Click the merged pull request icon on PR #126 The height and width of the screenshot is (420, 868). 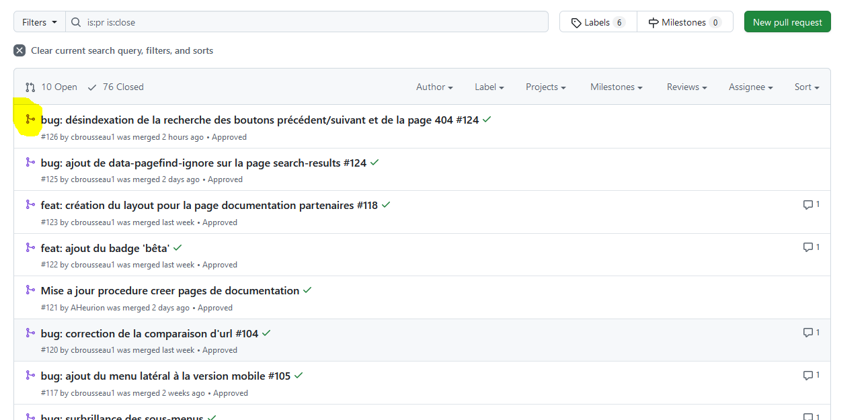tap(30, 119)
